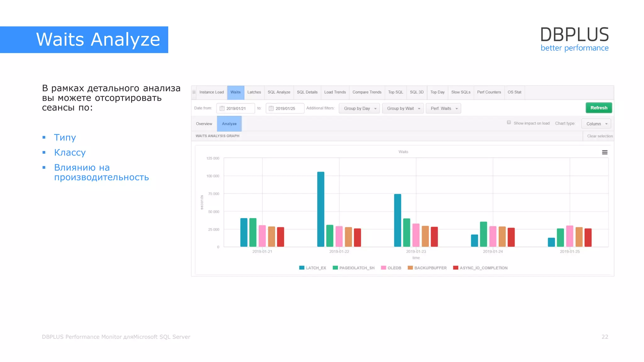The image size is (644, 362).
Task: Switch to the Top Day tab
Action: pyautogui.click(x=437, y=92)
